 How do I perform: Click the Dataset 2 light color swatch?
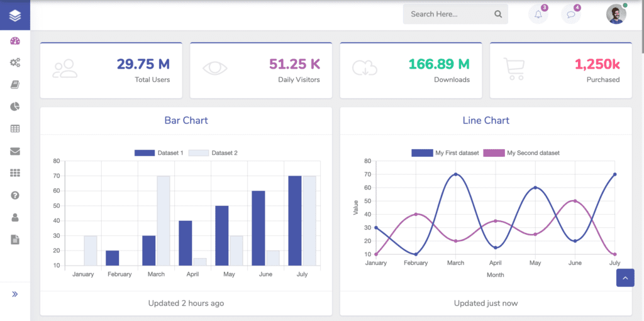(x=199, y=153)
